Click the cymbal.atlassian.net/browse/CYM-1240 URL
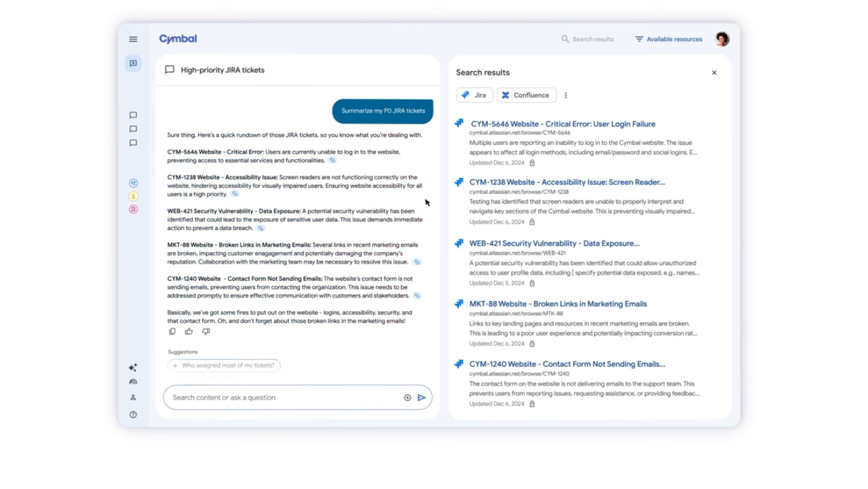The height and width of the screenshot is (489, 868). 520,374
